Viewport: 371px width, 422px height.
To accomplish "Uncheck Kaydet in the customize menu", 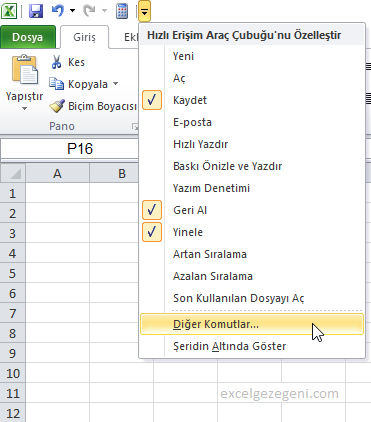I will pyautogui.click(x=252, y=100).
